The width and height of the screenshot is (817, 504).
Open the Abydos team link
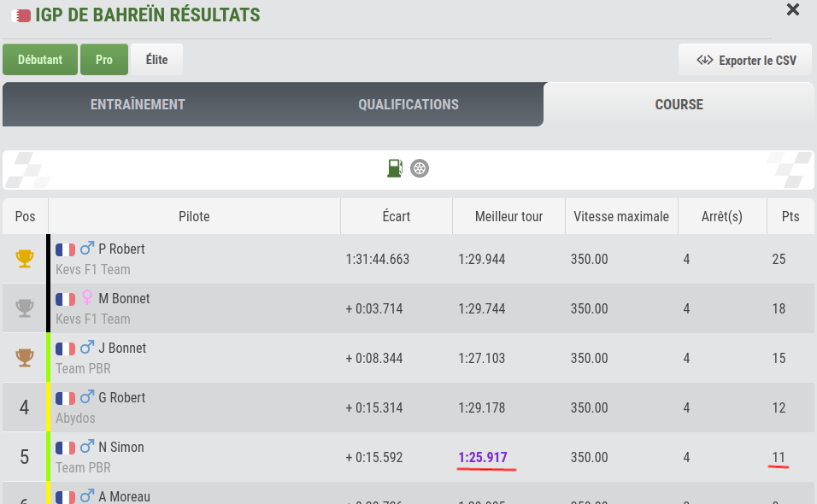[75, 418]
